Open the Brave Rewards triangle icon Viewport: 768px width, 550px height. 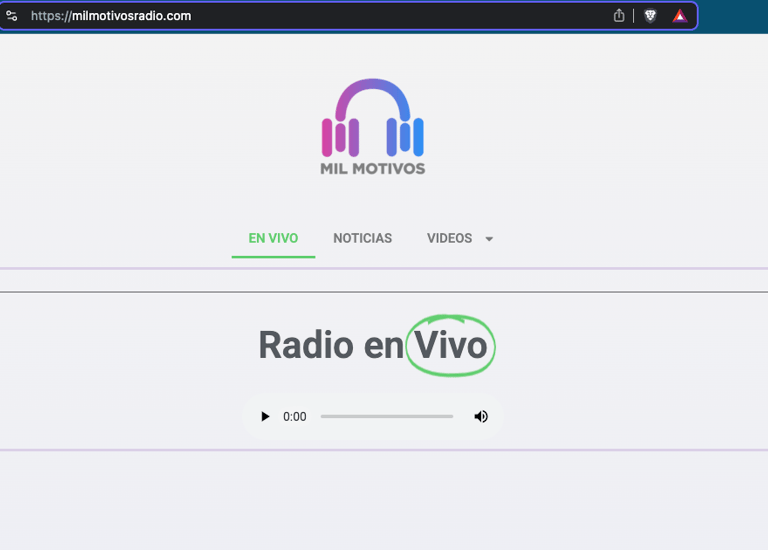point(680,16)
